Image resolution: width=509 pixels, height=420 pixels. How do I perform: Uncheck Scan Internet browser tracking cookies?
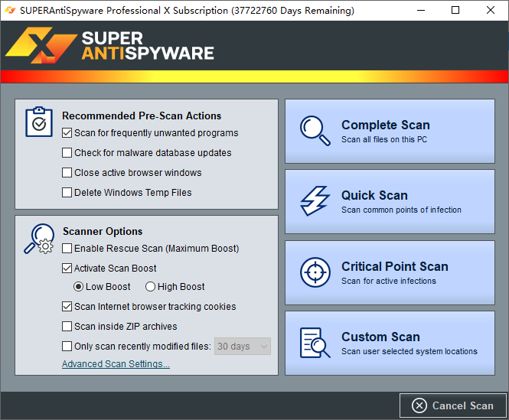(x=67, y=307)
